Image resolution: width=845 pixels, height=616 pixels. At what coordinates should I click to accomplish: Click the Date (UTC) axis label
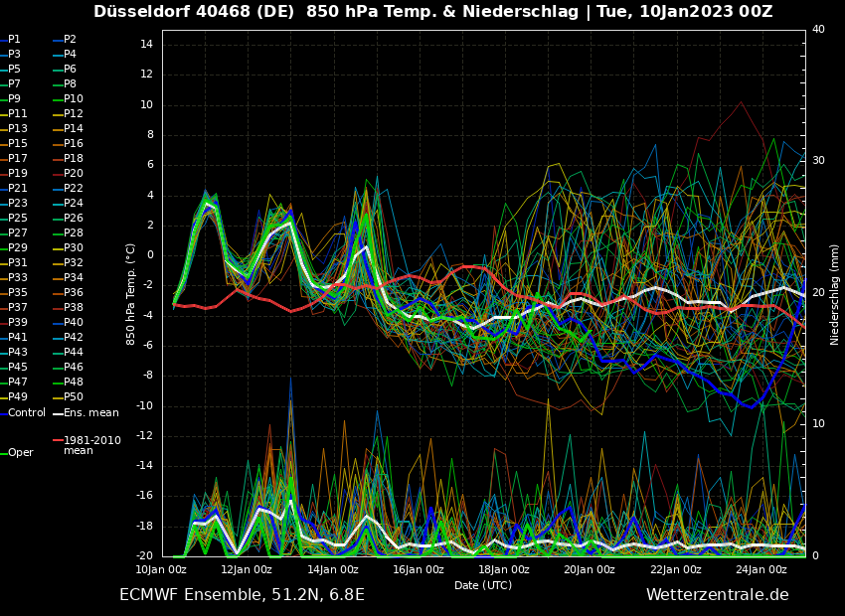(483, 585)
